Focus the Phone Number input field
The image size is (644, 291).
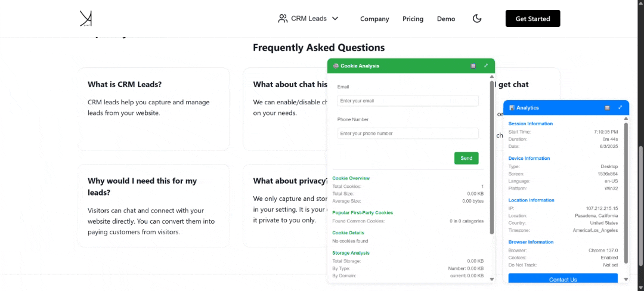point(408,134)
